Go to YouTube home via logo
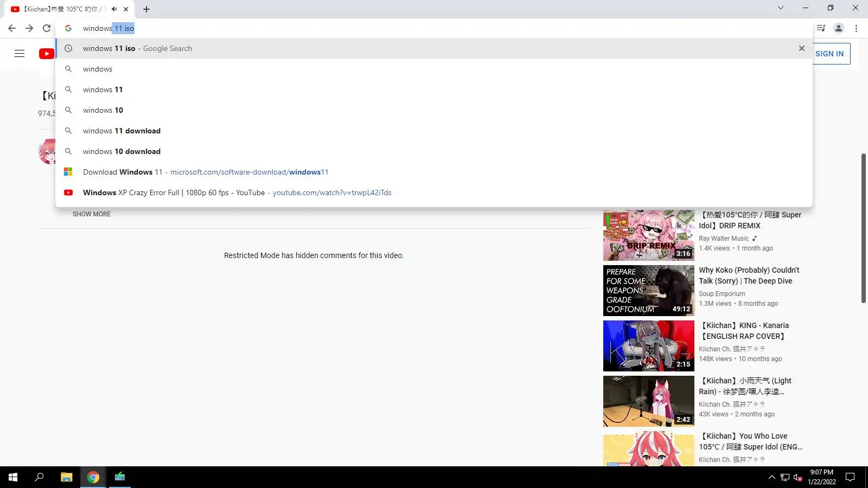The width and height of the screenshot is (868, 488). coord(47,53)
